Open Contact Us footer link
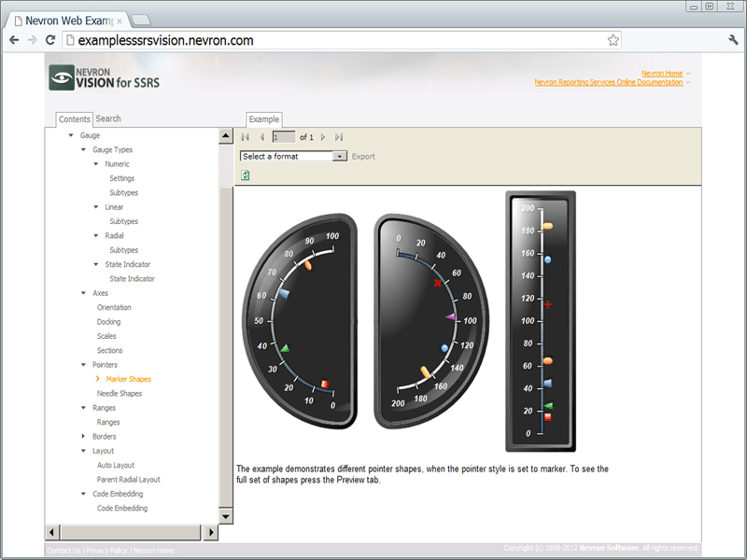The image size is (747, 560). (63, 551)
